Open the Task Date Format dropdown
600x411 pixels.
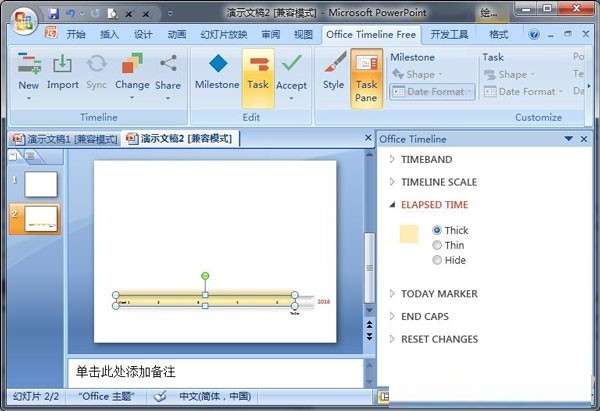(523, 92)
